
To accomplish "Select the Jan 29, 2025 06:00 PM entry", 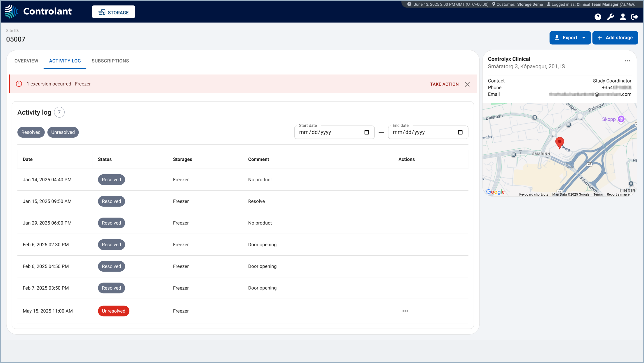I will pyautogui.click(x=243, y=223).
